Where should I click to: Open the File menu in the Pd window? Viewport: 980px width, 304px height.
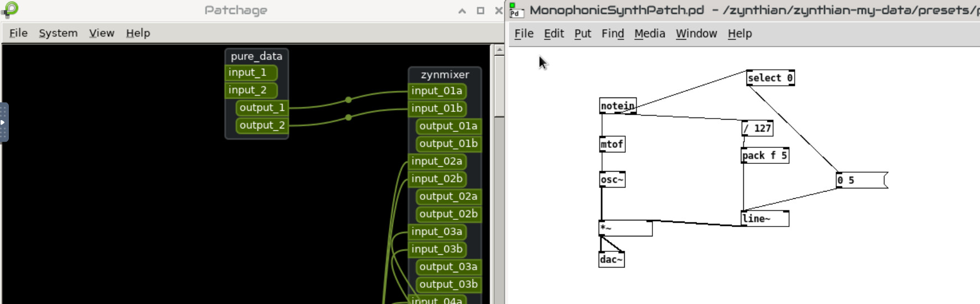[524, 34]
